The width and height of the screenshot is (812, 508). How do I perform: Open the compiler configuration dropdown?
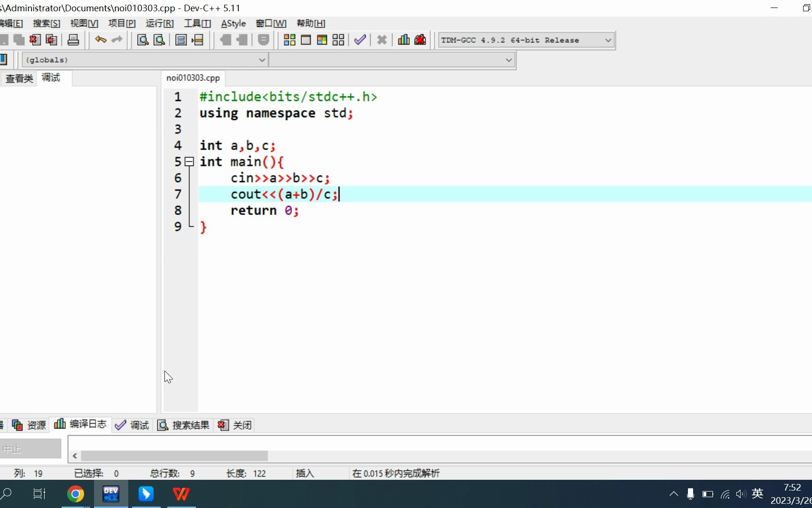coord(608,40)
